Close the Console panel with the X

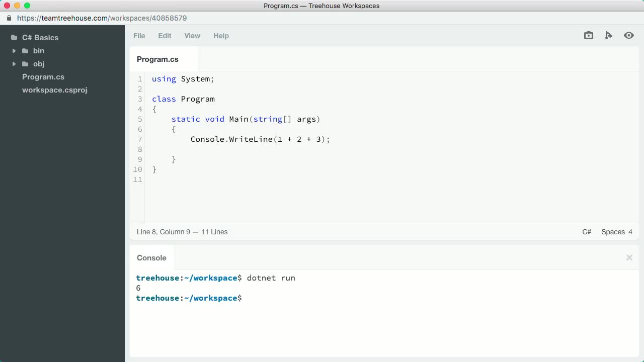pos(629,257)
